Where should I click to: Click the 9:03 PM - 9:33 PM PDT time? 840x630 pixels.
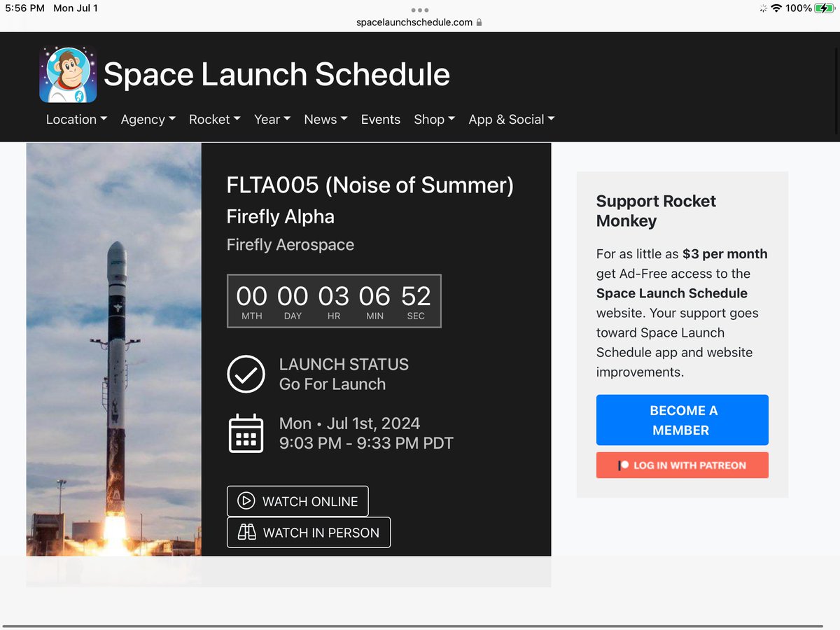point(366,443)
